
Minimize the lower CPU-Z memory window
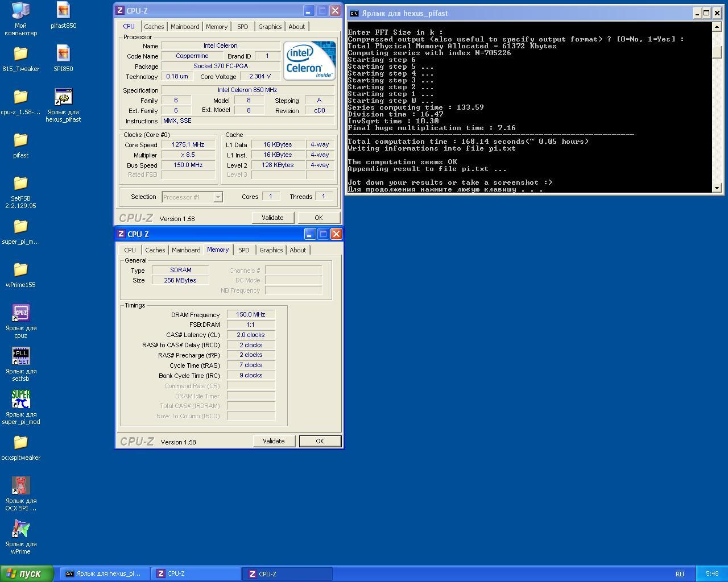[x=309, y=234]
